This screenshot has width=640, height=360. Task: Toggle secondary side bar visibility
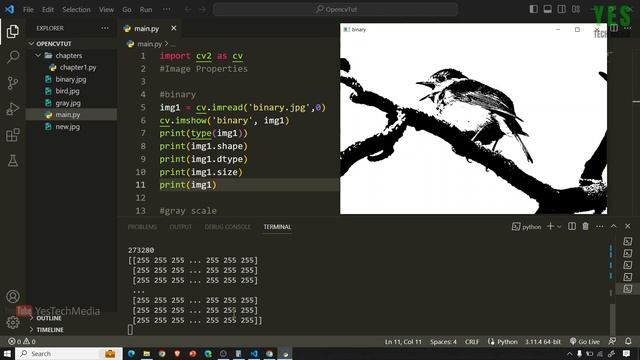click(x=562, y=9)
